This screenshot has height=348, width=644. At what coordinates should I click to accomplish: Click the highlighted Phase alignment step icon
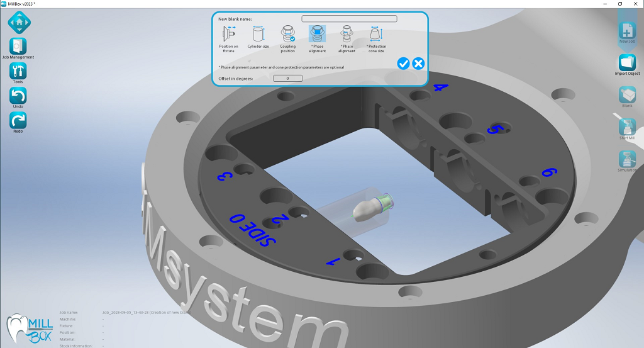pyautogui.click(x=317, y=34)
